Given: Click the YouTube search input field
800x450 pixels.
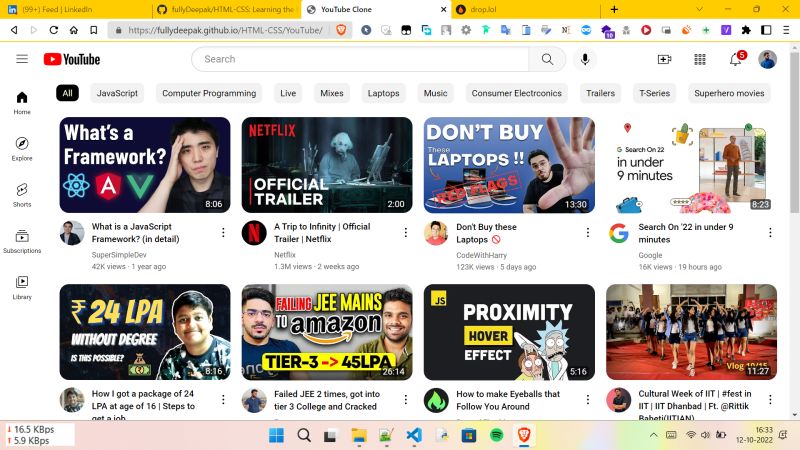Looking at the screenshot, I should pyautogui.click(x=360, y=59).
